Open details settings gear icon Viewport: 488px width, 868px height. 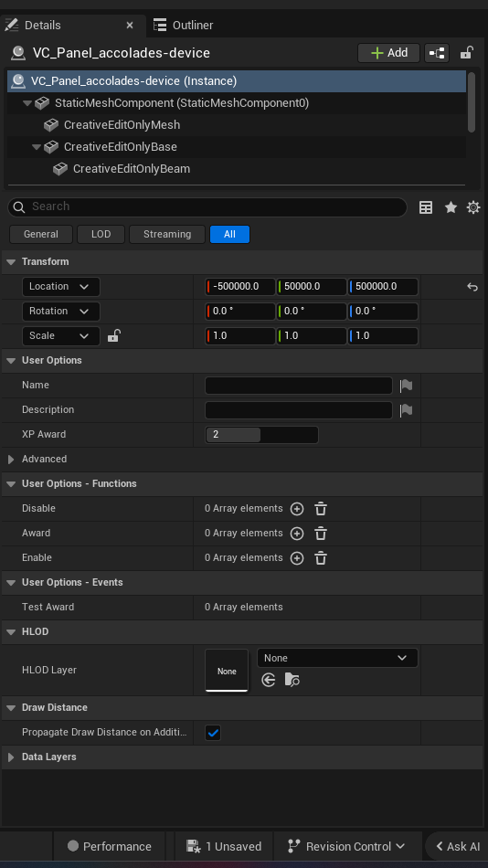click(x=473, y=207)
